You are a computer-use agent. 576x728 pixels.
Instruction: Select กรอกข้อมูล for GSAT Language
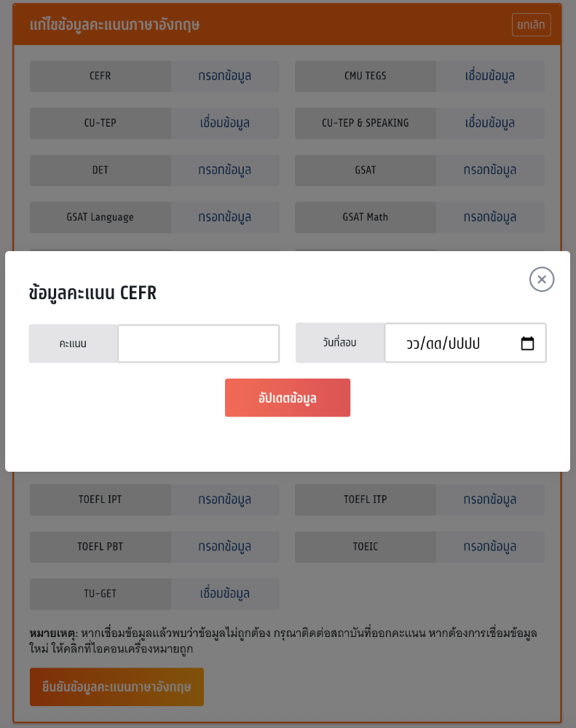click(x=225, y=217)
